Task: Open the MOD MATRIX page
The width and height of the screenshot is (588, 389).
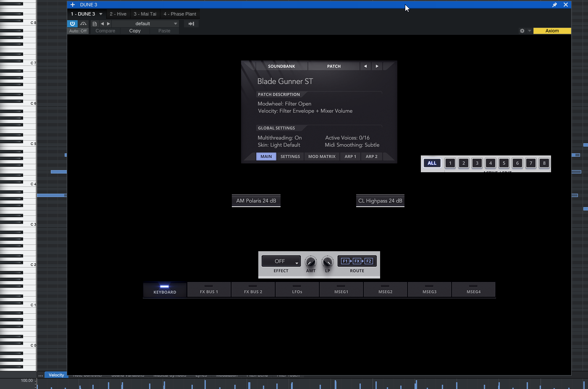Action: [322, 157]
